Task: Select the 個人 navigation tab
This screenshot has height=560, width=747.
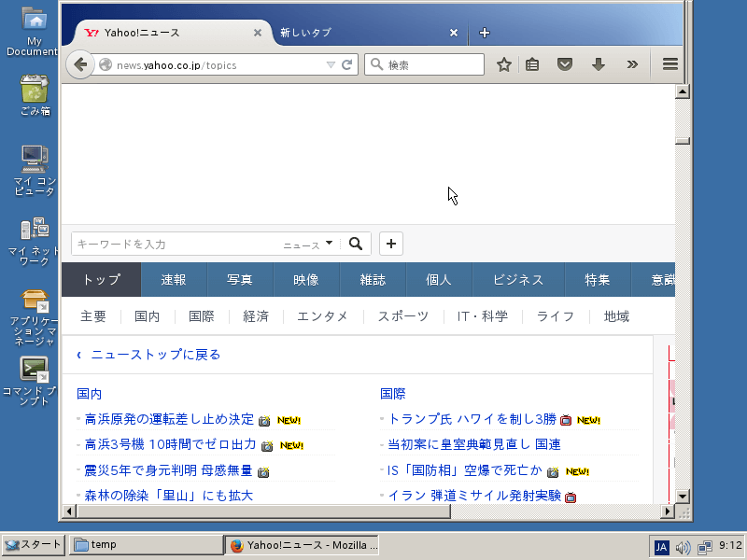Action: [439, 279]
